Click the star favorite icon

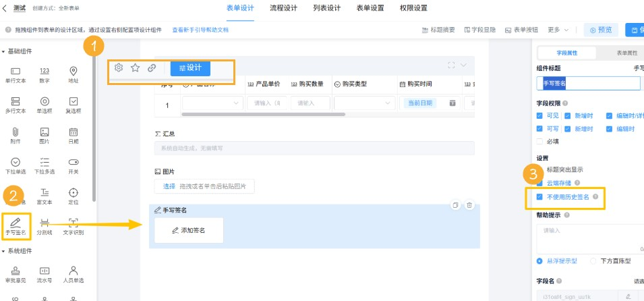coord(135,67)
